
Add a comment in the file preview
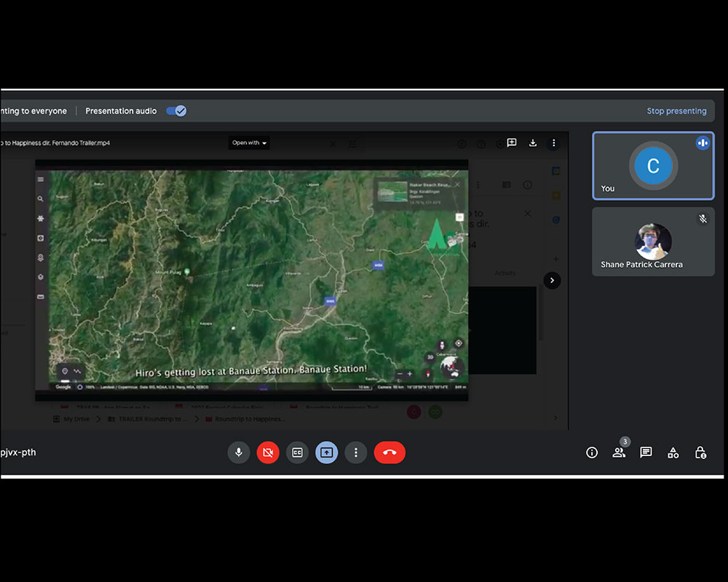[512, 143]
